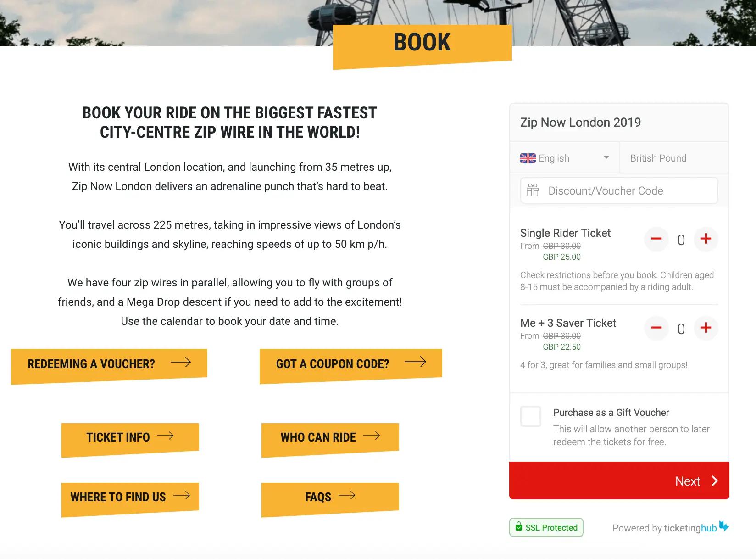Remove one Me + 3 Saver Ticket
Image resolution: width=756 pixels, height=559 pixels.
point(656,328)
